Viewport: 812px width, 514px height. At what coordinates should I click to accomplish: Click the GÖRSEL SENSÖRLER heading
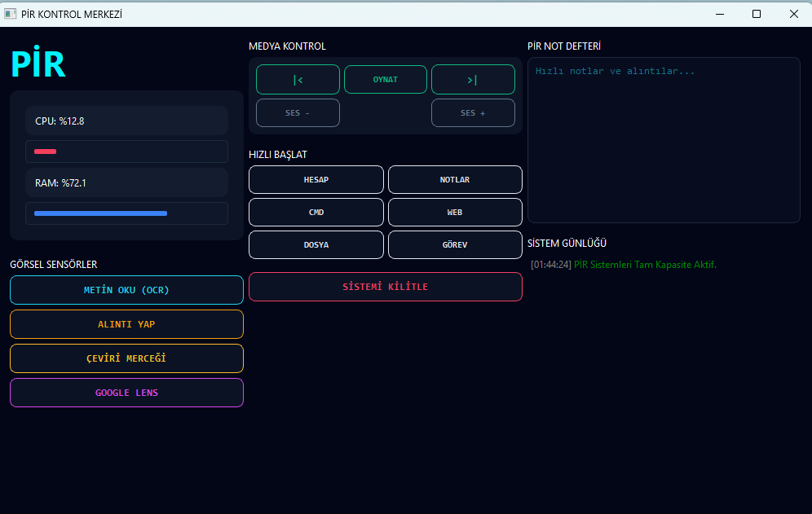pos(53,265)
